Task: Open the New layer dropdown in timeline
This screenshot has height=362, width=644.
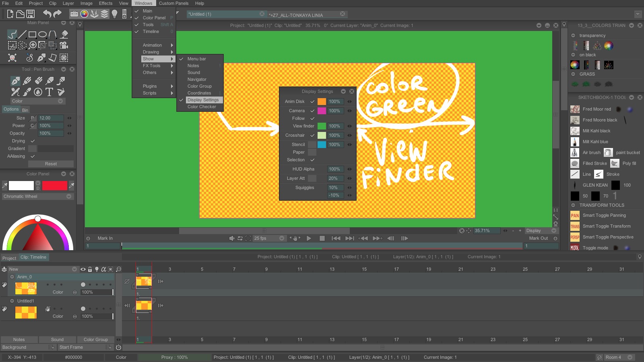Action: pos(43,269)
